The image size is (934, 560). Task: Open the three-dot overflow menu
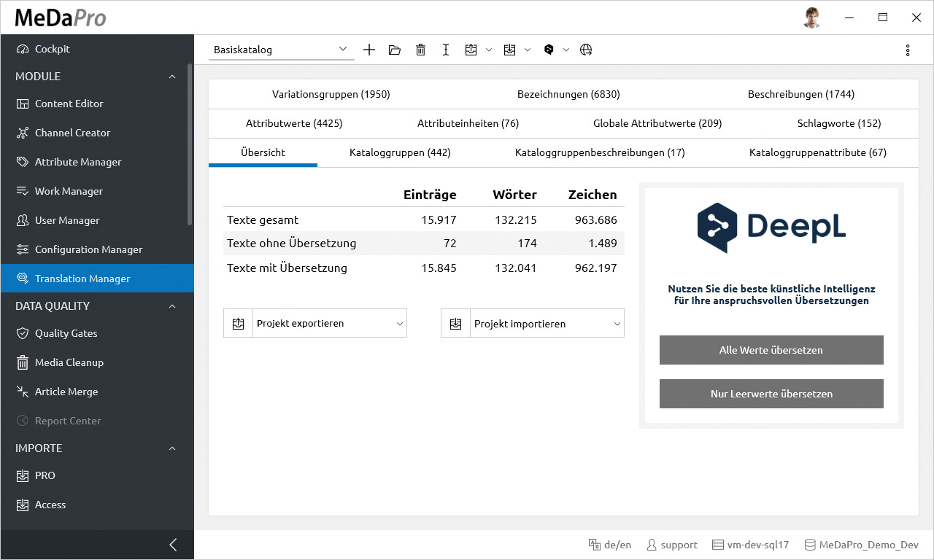pyautogui.click(x=908, y=50)
